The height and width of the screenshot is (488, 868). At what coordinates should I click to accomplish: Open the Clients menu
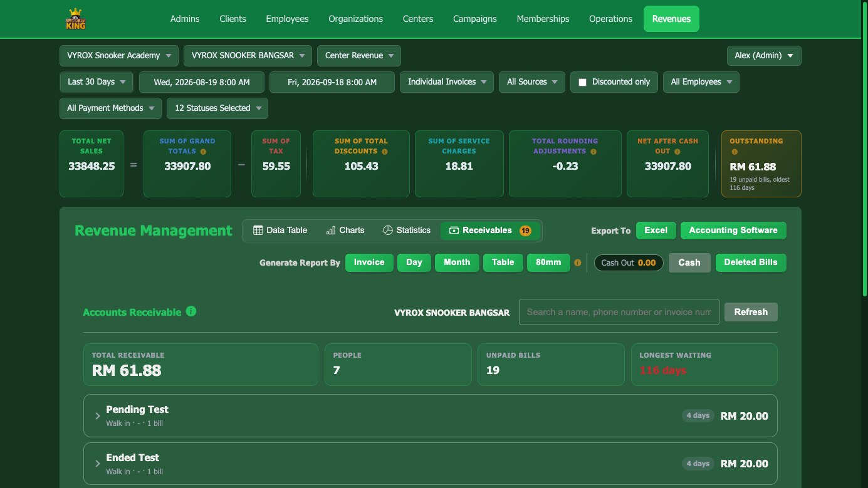[233, 19]
